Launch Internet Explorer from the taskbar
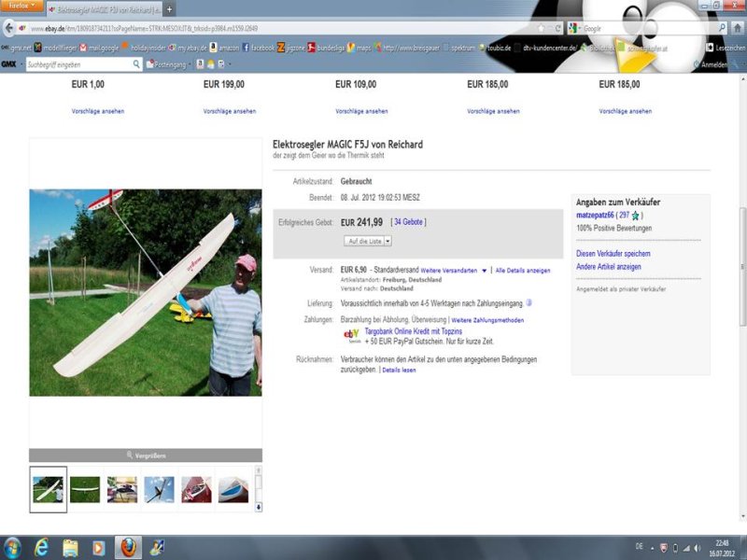Screen dimensions: 747x560 pos(42,548)
